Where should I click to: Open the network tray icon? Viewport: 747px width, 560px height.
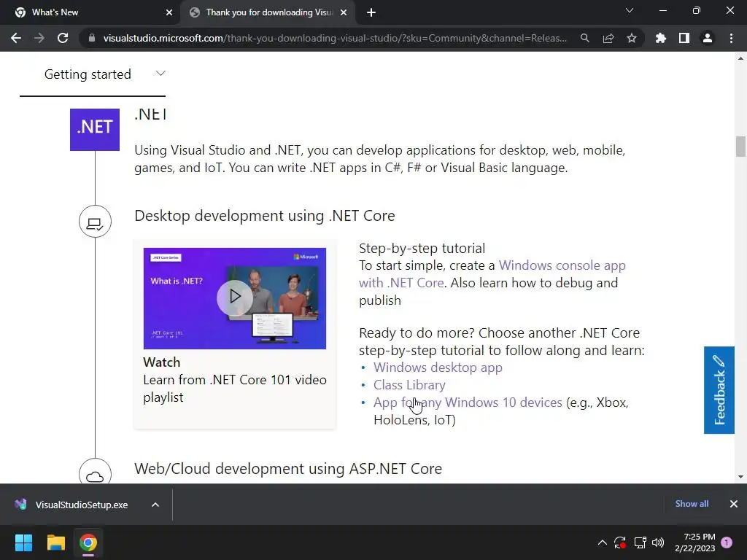point(640,542)
